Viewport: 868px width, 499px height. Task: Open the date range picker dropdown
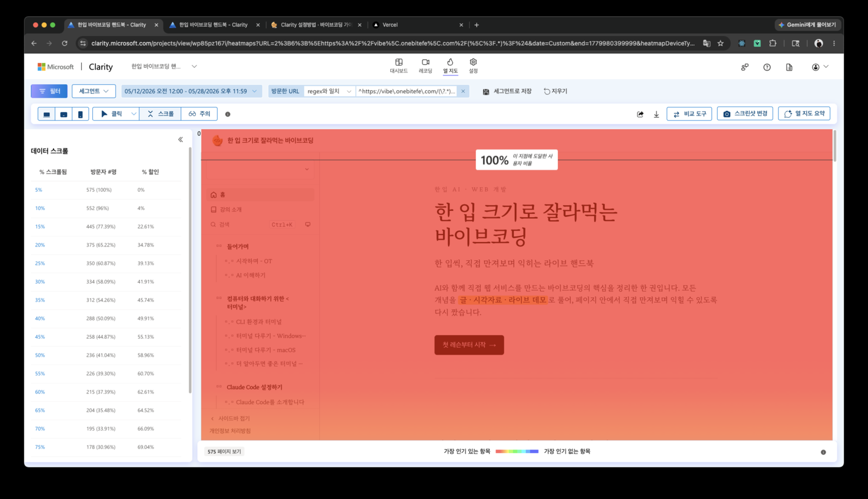click(x=191, y=91)
